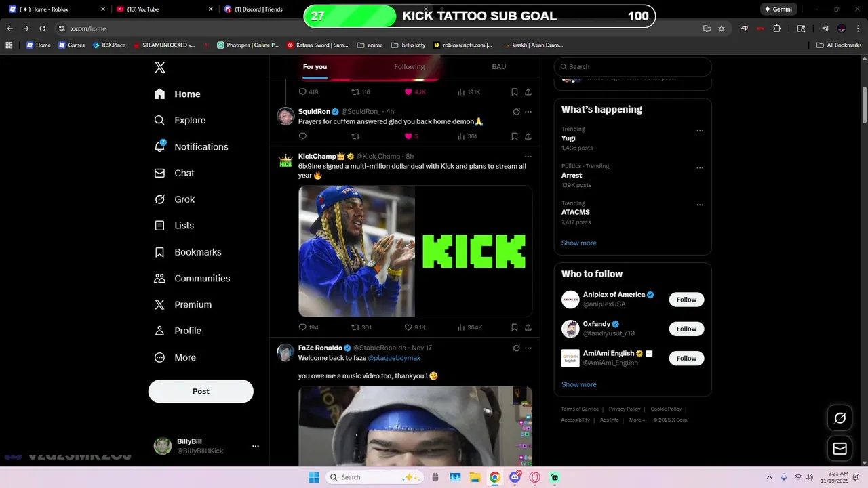Open Windows Start menu
Screen dimensions: 868x488
click(314, 477)
